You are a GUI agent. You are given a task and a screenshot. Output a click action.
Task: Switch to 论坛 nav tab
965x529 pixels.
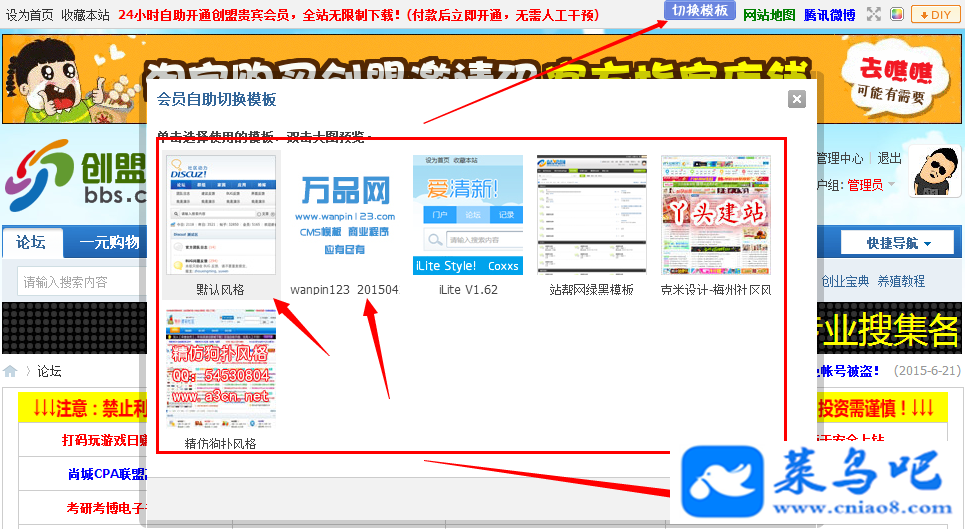coord(32,242)
